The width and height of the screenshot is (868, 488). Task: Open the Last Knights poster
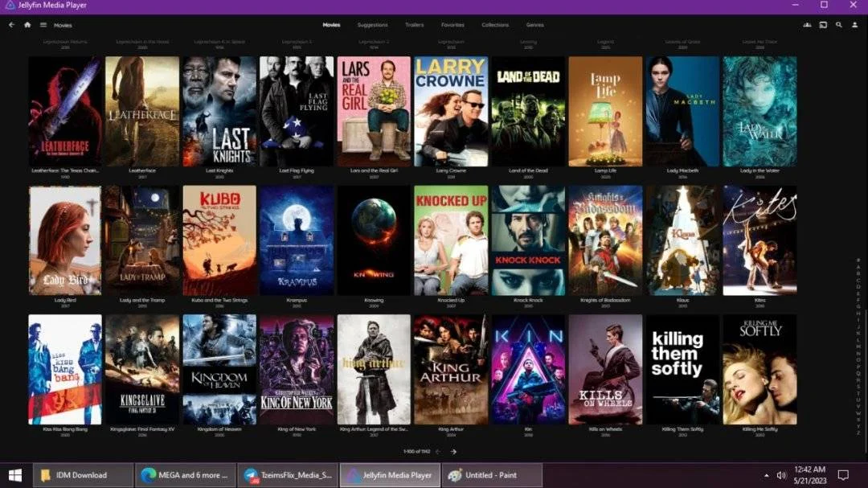tap(219, 111)
